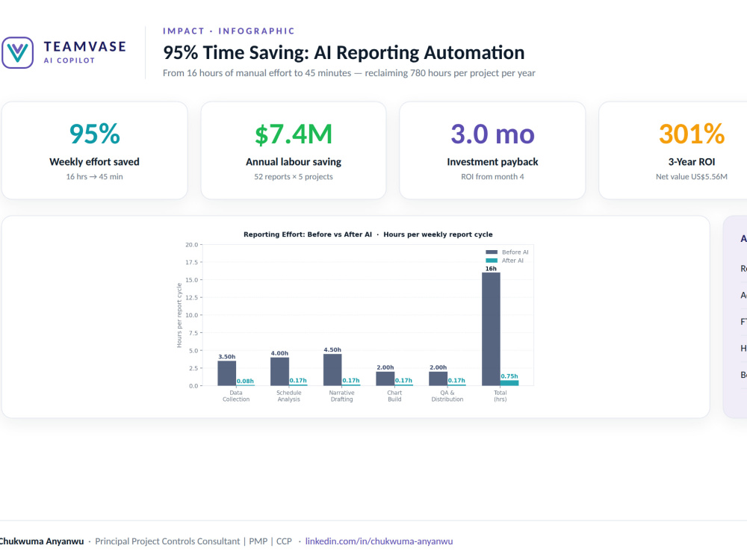This screenshot has width=747, height=560.
Task: Click the IMPACT · INFOGRAPHIC label
Action: tap(229, 31)
